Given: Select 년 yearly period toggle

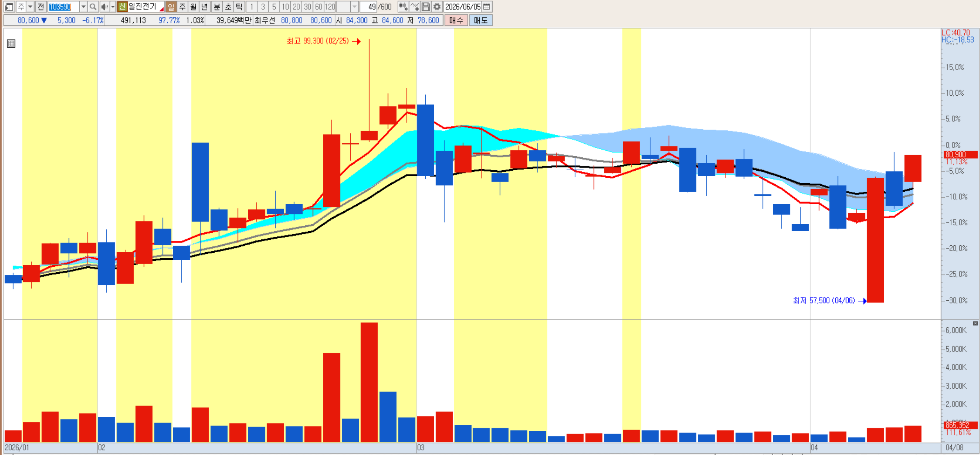Looking at the screenshot, I should pos(204,7).
